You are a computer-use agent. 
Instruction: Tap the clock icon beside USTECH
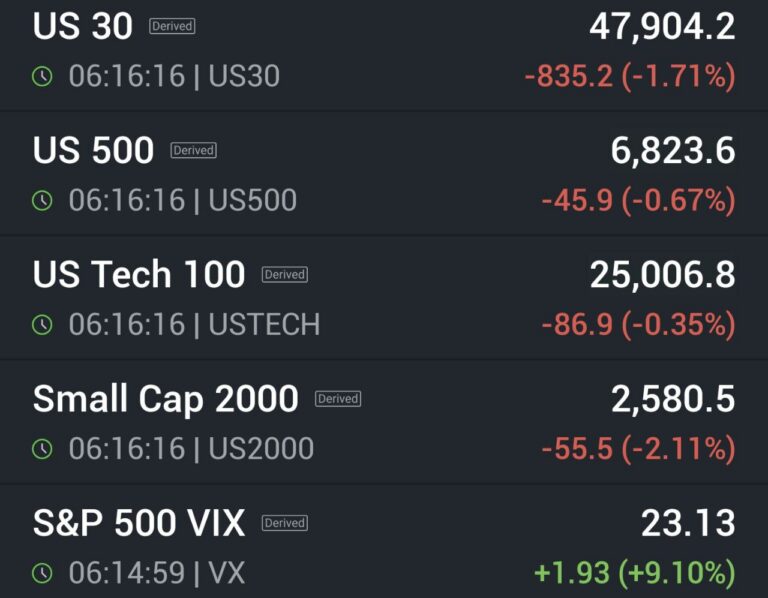[42, 324]
